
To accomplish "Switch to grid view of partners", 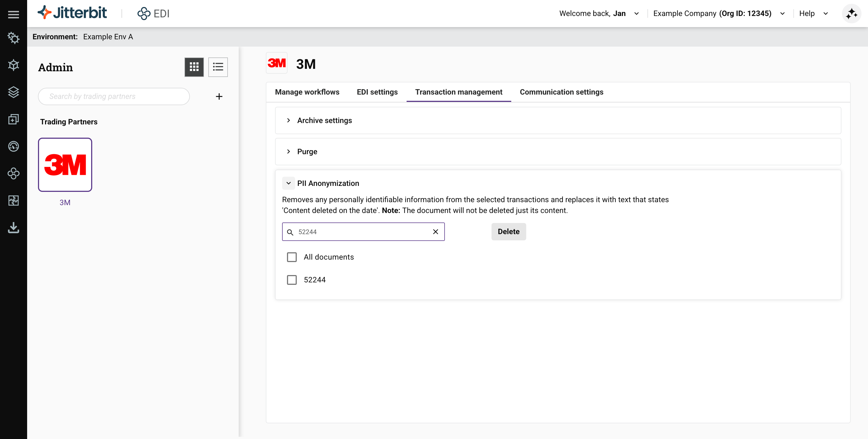I will [x=194, y=67].
